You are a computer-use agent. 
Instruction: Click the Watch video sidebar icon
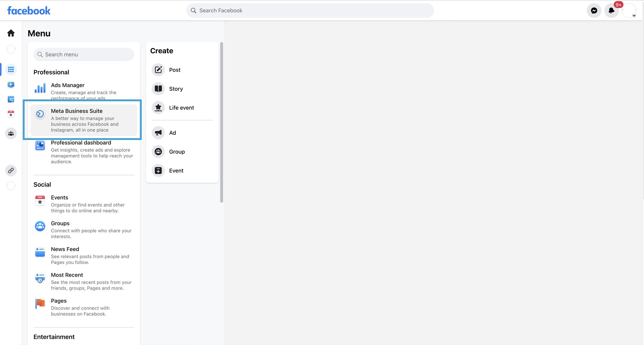(11, 85)
